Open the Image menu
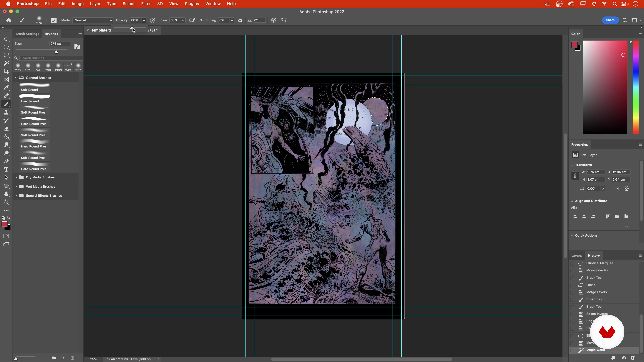The image size is (644, 362). (x=78, y=4)
